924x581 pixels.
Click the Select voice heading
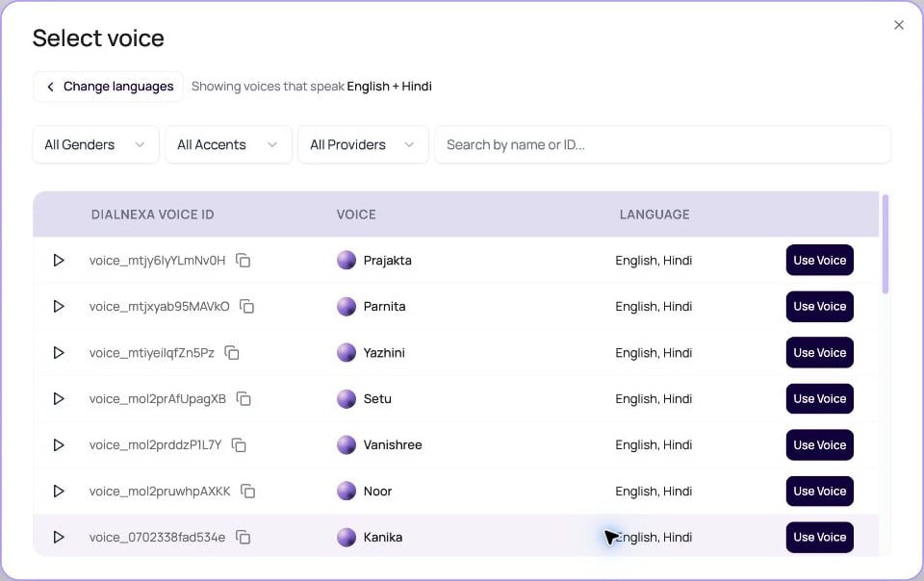point(98,38)
